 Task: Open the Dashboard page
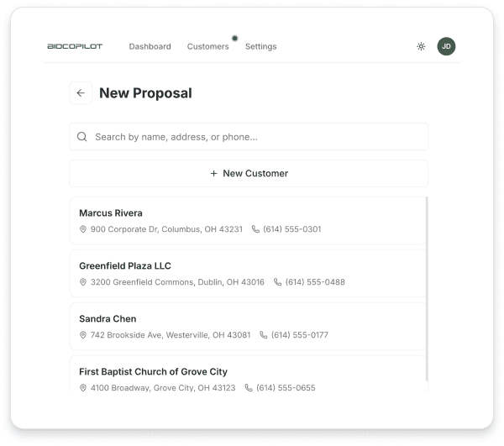point(150,46)
